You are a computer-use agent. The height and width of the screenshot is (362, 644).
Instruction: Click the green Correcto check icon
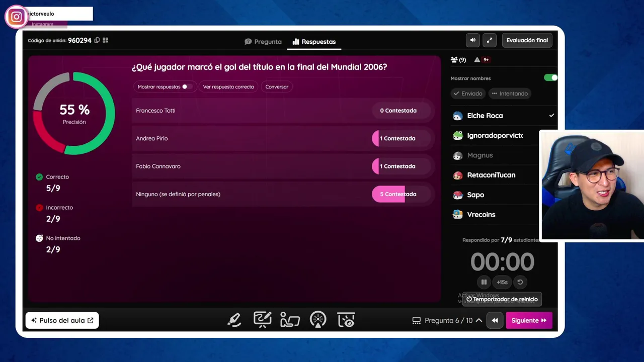39,177
